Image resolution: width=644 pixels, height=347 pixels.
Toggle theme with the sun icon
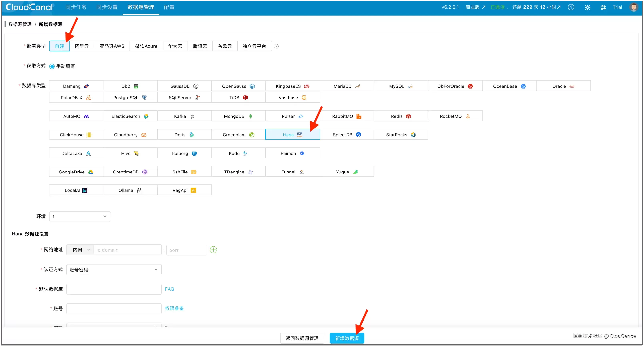(x=587, y=7)
